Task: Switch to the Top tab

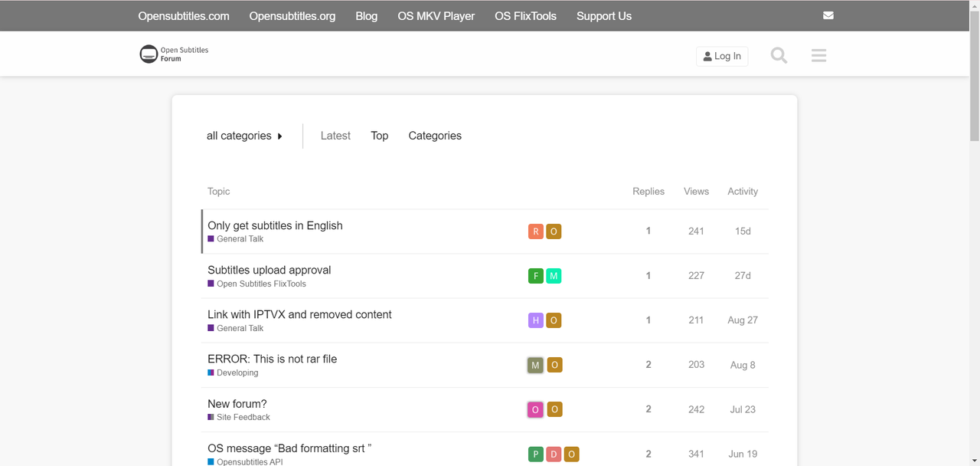Action: point(379,136)
